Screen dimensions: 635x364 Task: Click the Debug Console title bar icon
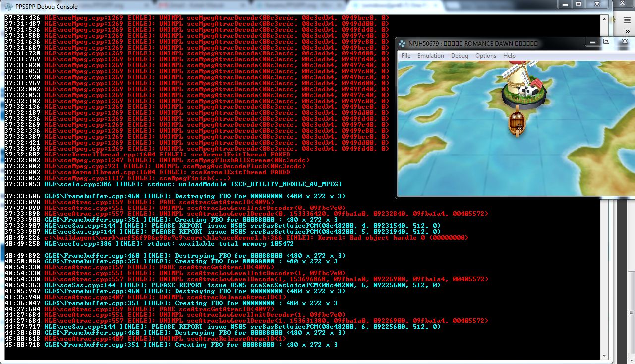pos(7,6)
